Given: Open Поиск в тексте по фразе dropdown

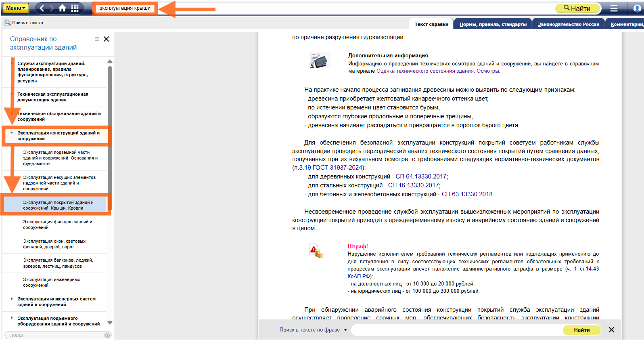Looking at the screenshot, I should click(x=313, y=330).
